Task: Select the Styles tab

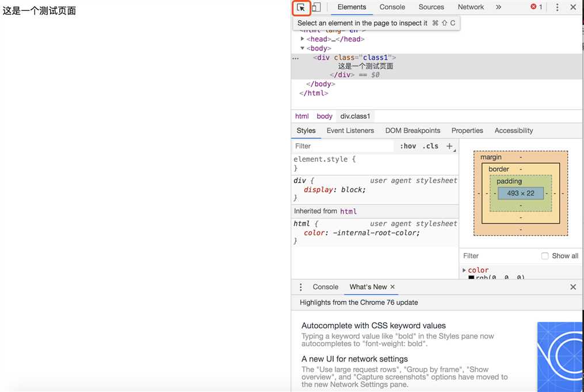Action: pos(306,130)
